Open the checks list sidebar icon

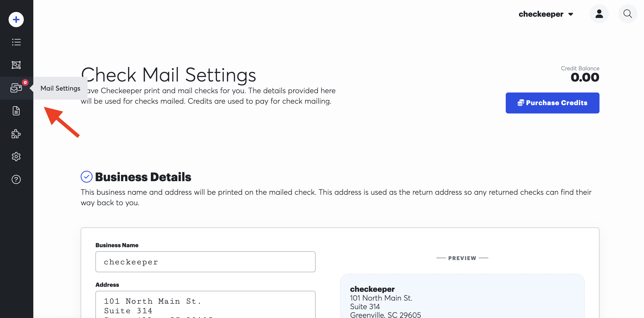(x=16, y=42)
